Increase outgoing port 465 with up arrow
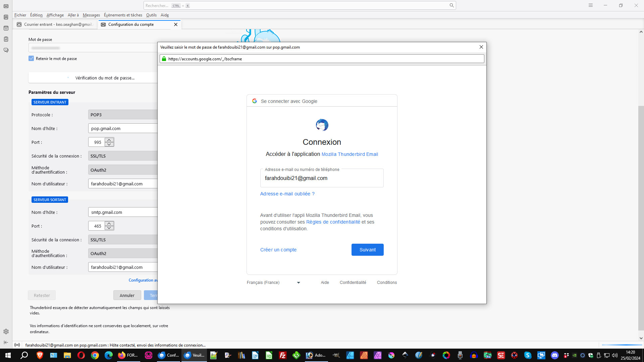 (x=109, y=224)
